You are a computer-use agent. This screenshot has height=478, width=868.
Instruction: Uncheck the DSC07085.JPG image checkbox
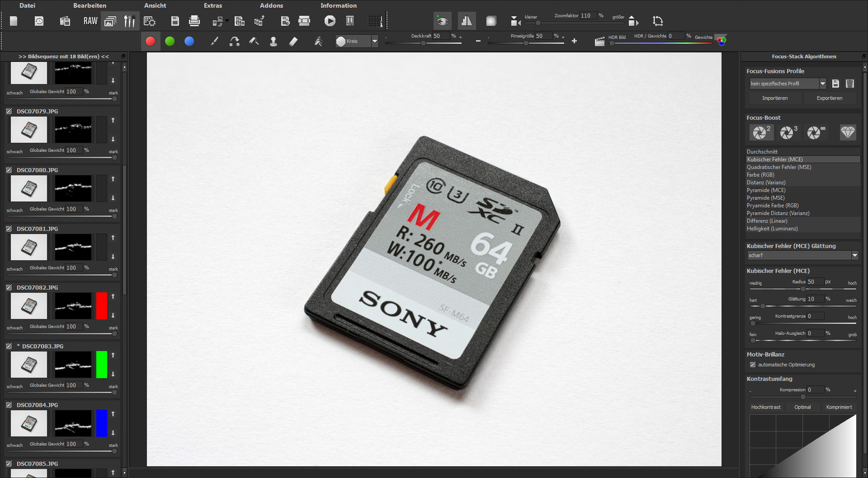click(9, 464)
